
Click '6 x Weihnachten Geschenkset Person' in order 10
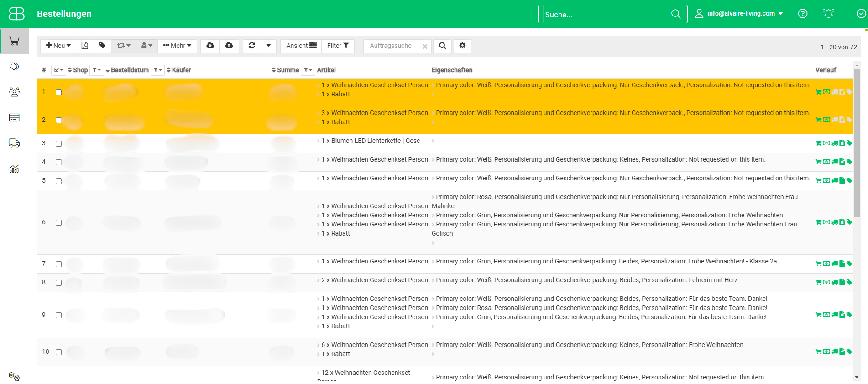point(375,345)
